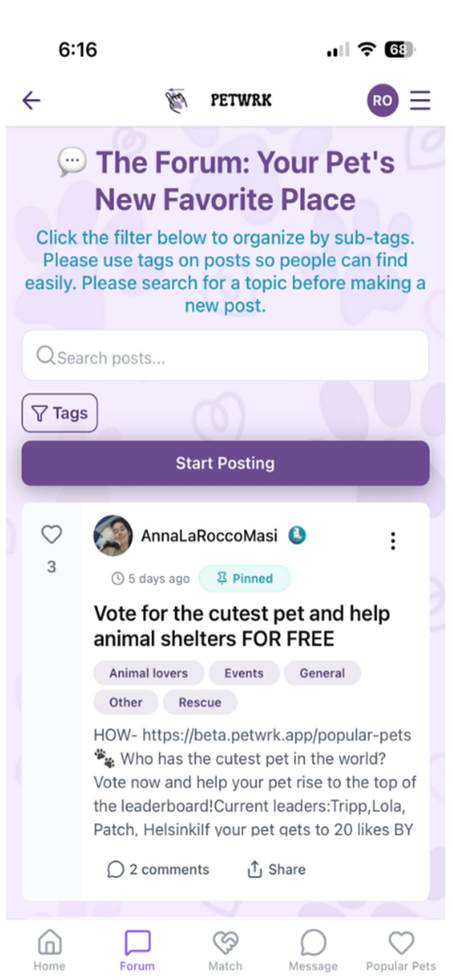Image resolution: width=453 pixels, height=980 pixels.
Task: Tap the PETWRK logo icon
Action: tap(176, 100)
